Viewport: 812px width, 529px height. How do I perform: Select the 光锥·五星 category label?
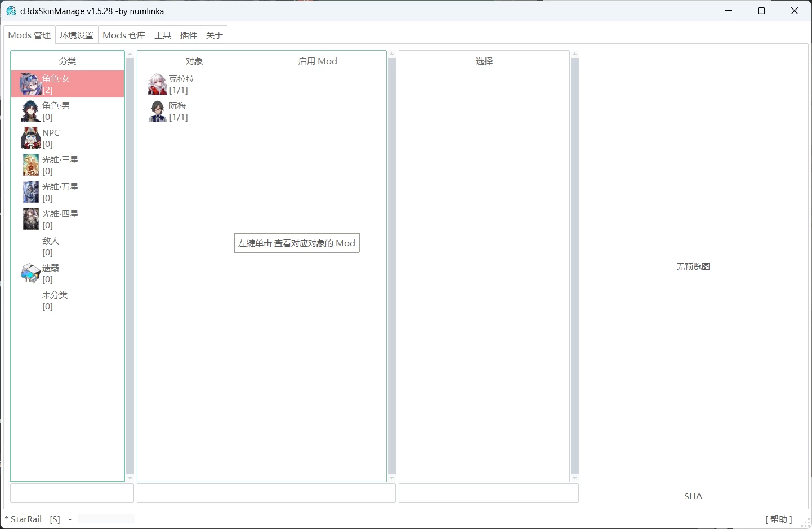click(60, 186)
